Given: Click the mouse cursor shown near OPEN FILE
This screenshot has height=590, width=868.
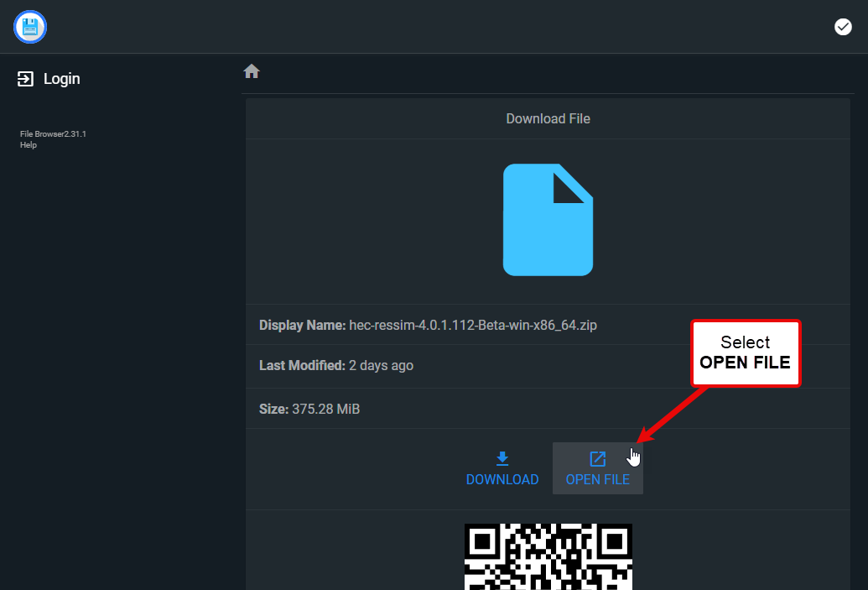Looking at the screenshot, I should 634,456.
